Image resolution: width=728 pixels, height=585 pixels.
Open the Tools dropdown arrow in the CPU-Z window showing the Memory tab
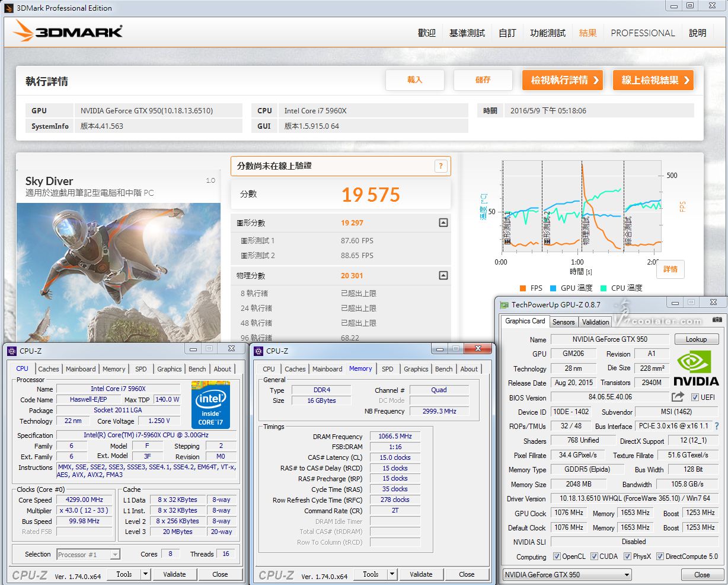click(x=392, y=574)
